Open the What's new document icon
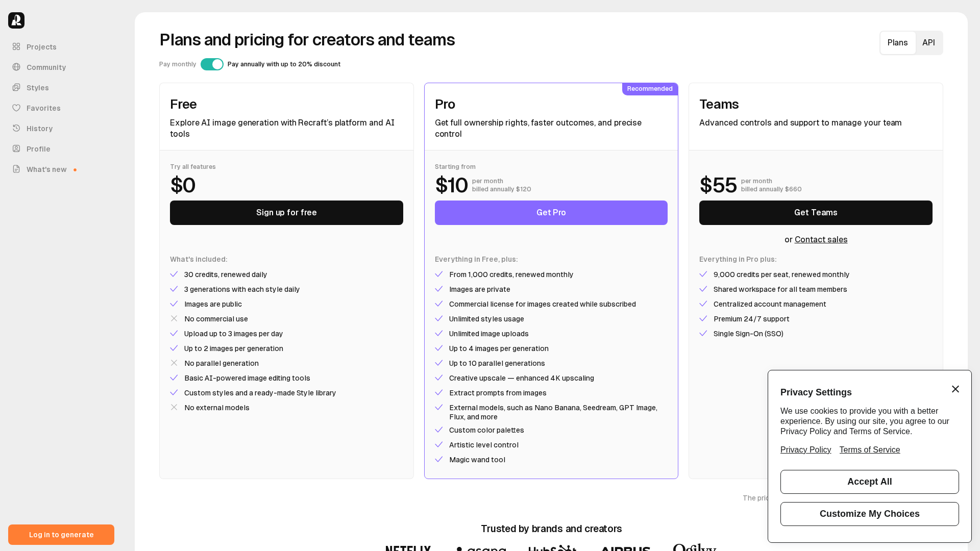The image size is (980, 551). tap(16, 169)
